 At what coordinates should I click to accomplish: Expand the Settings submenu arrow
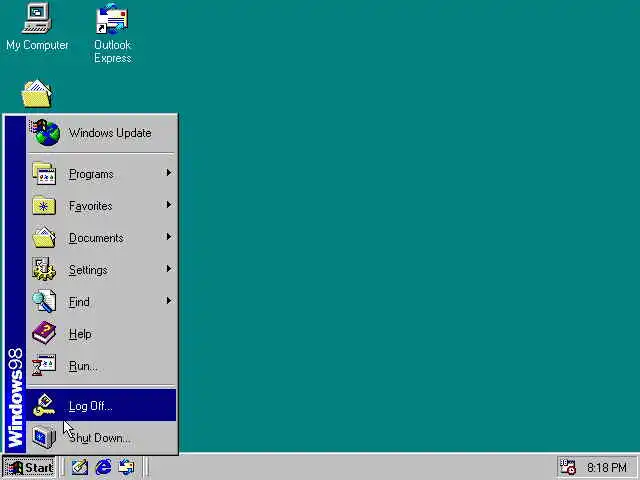[169, 268]
